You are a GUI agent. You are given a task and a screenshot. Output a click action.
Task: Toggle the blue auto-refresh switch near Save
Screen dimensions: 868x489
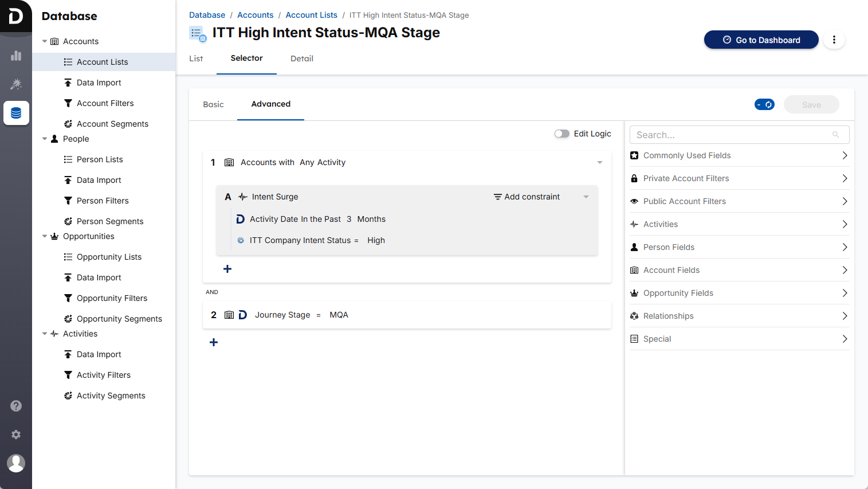(x=764, y=104)
